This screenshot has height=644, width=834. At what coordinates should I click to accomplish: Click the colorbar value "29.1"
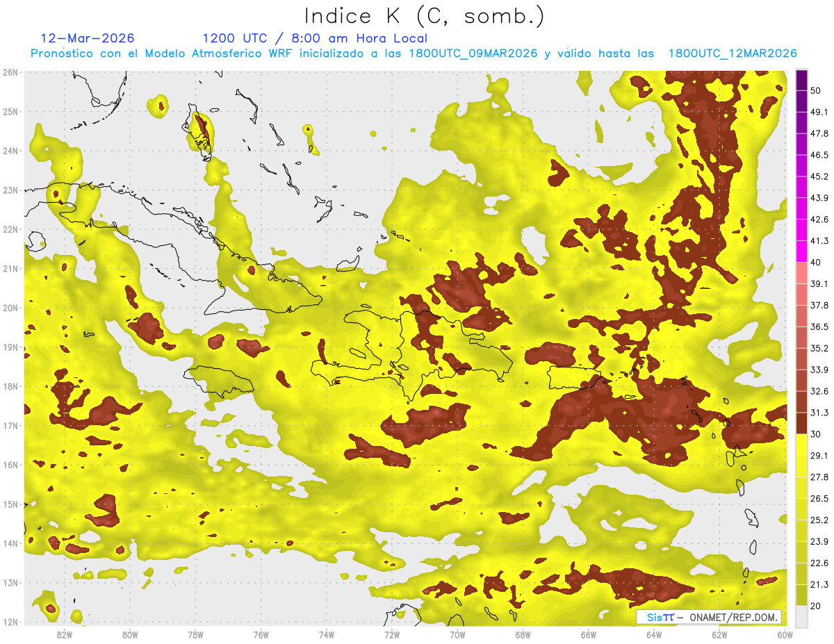pos(819,455)
